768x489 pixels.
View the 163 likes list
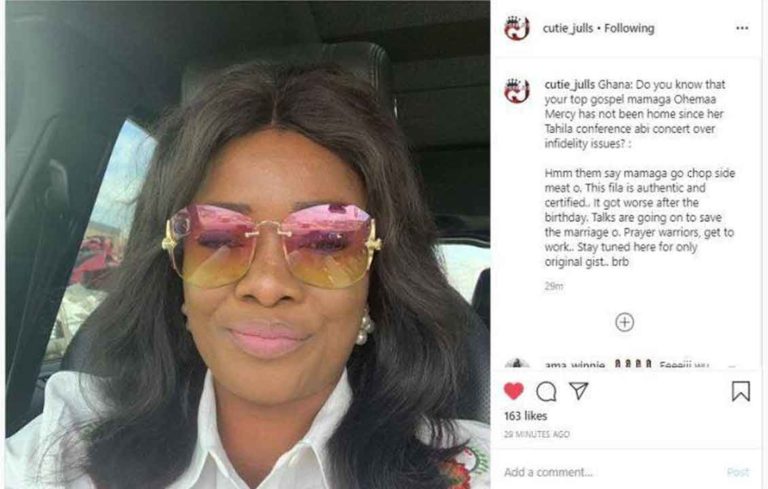[526, 416]
